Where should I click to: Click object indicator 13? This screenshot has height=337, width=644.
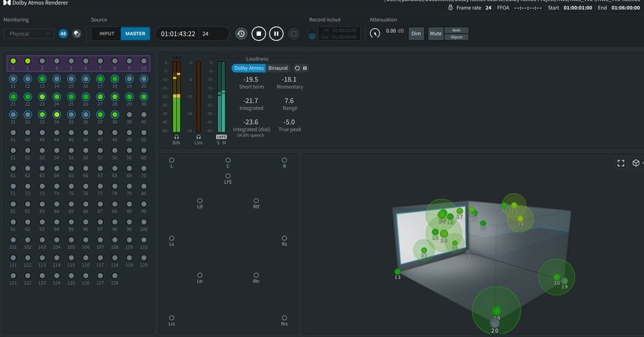click(42, 78)
